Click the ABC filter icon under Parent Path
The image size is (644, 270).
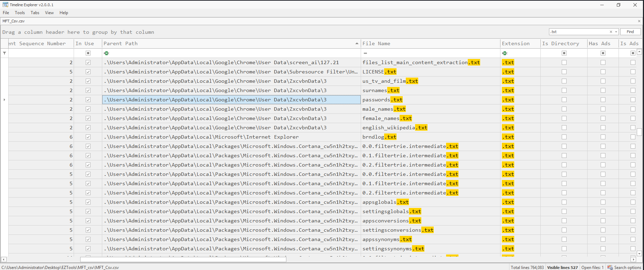(106, 53)
